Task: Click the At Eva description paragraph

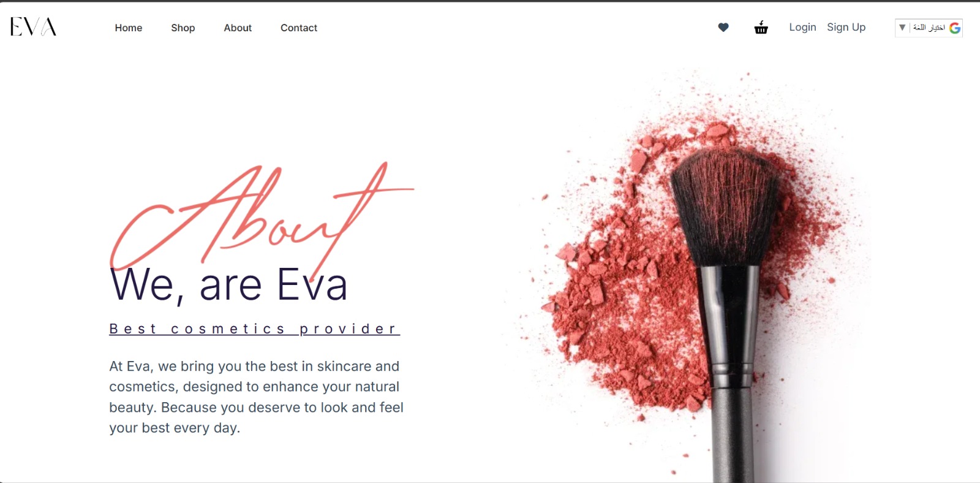Action: pyautogui.click(x=256, y=397)
